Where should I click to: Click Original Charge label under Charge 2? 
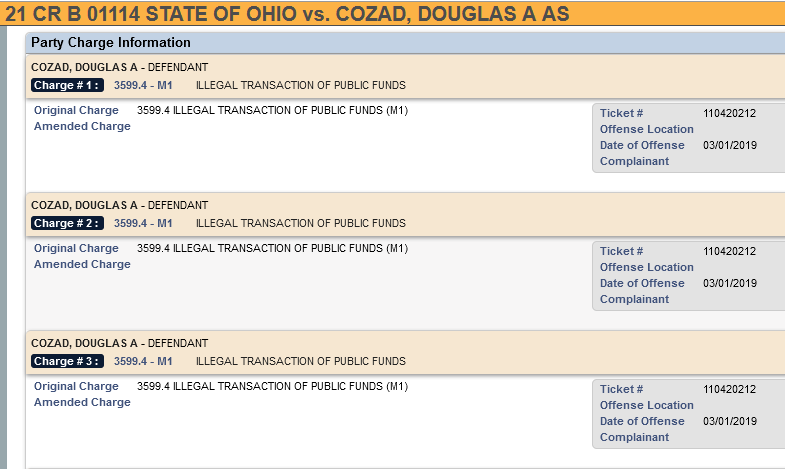click(76, 248)
